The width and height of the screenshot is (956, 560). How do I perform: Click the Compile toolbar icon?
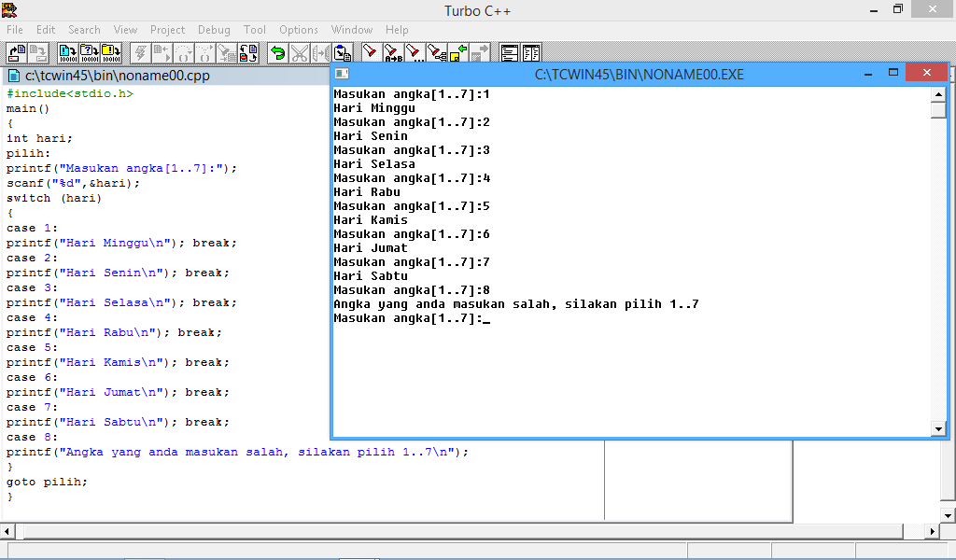[x=67, y=53]
